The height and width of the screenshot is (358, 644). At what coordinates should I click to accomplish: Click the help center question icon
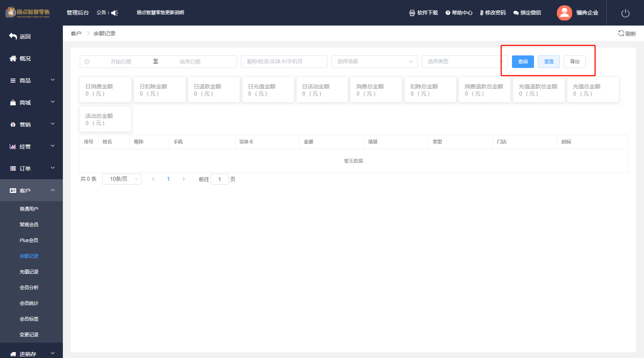(x=448, y=13)
